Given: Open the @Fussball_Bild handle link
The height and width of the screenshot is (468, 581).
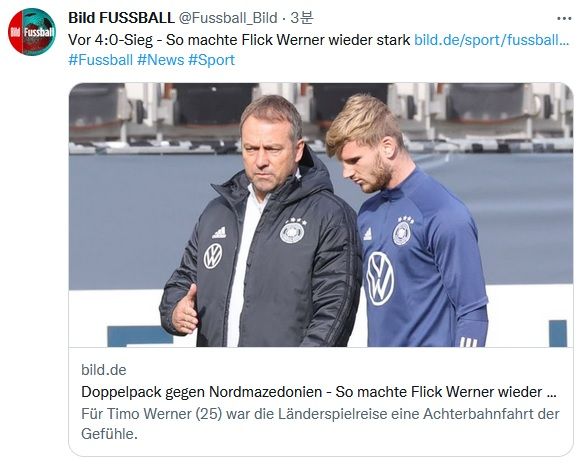Looking at the screenshot, I should 228,18.
